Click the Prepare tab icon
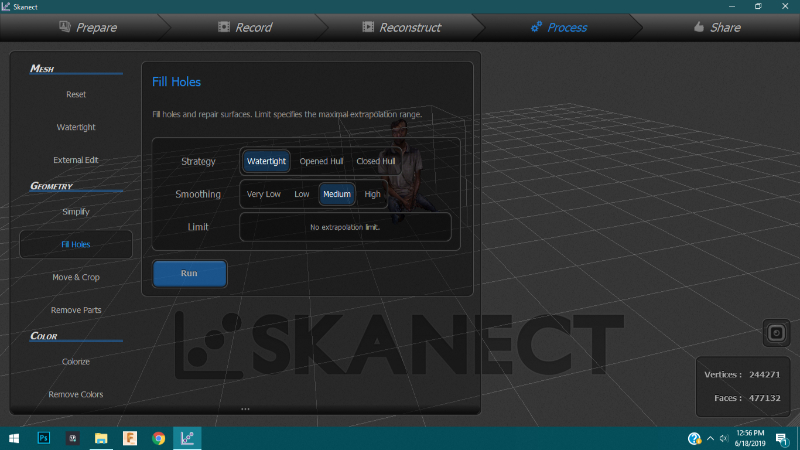 65,27
